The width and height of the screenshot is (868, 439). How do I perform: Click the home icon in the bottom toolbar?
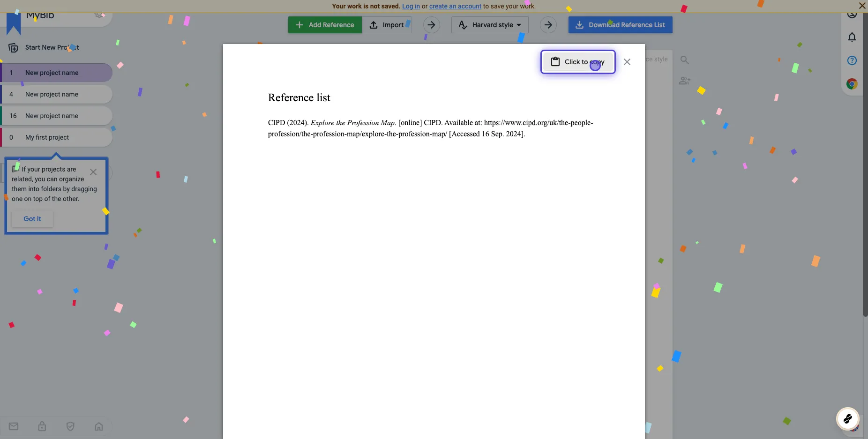point(98,426)
